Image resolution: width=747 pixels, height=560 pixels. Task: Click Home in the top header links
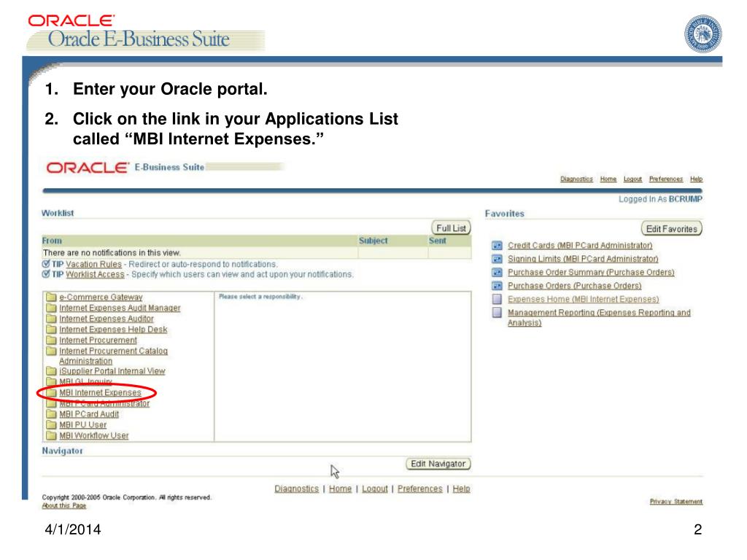608,179
